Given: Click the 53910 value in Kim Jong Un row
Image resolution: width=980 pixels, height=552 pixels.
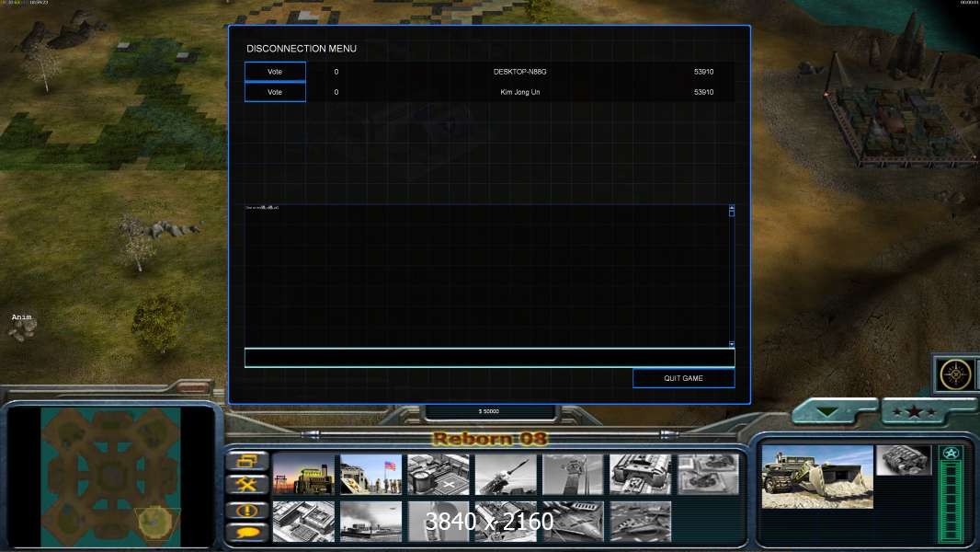Looking at the screenshot, I should [704, 92].
